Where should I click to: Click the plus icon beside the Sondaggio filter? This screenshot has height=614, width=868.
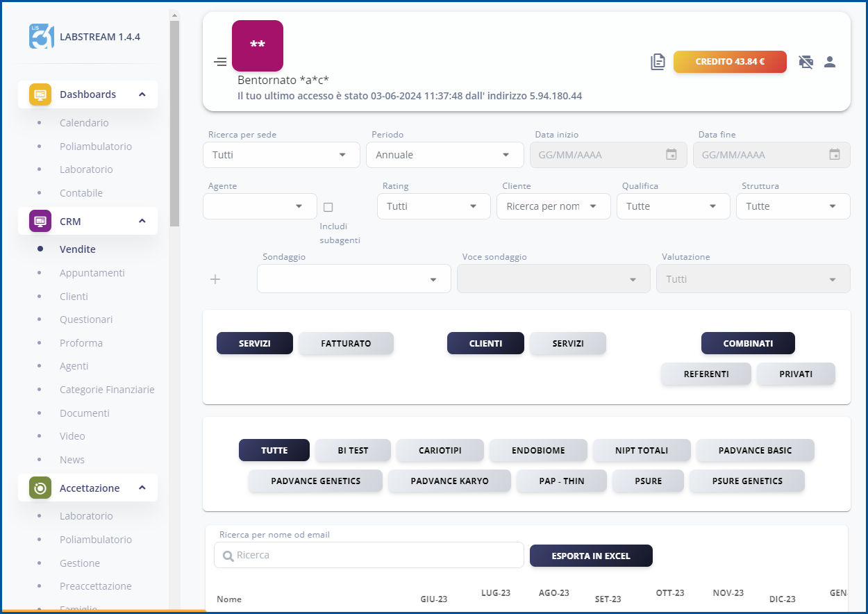pyautogui.click(x=215, y=279)
